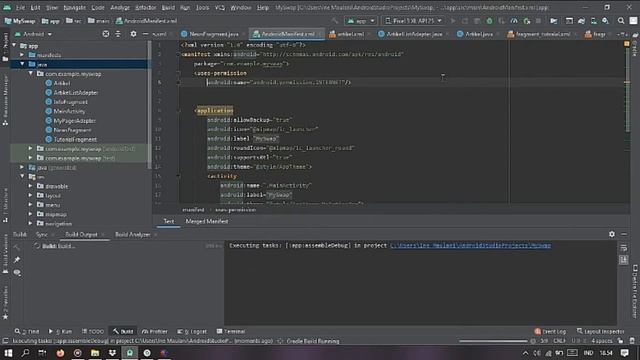This screenshot has width=640, height=360.
Task: Expand the manifests folder
Action: (x=22, y=55)
